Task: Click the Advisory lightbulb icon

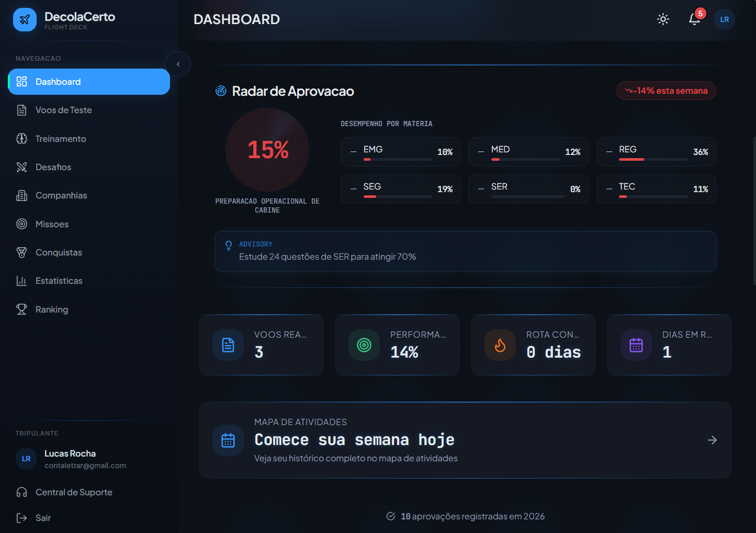Action: click(229, 246)
